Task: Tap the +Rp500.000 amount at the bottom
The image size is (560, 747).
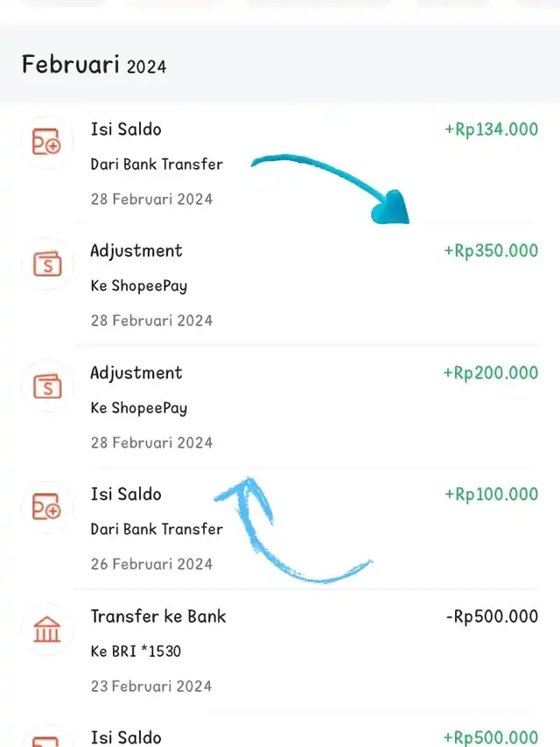Action: 491,738
